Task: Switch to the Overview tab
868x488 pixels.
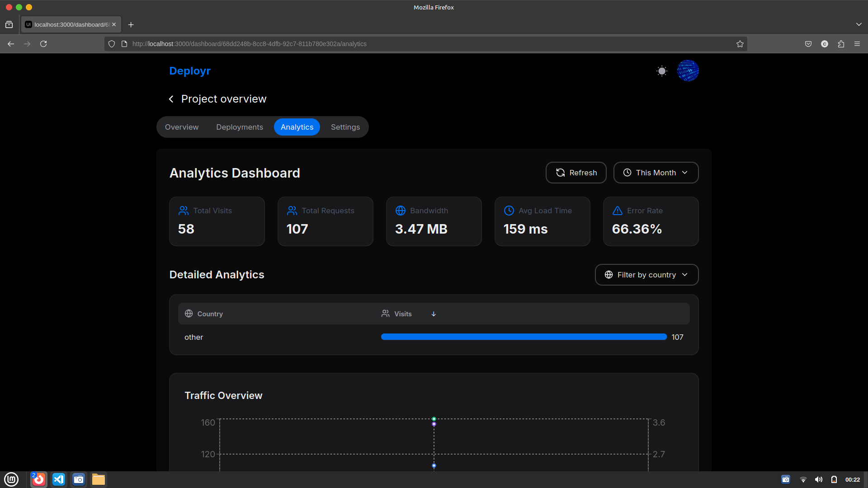Action: (x=182, y=127)
